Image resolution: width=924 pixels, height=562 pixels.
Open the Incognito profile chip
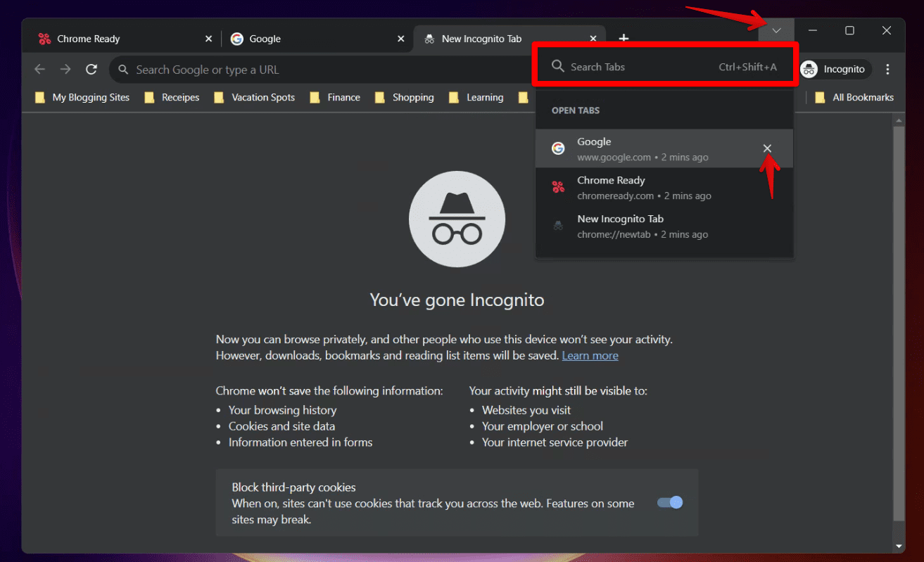(835, 69)
